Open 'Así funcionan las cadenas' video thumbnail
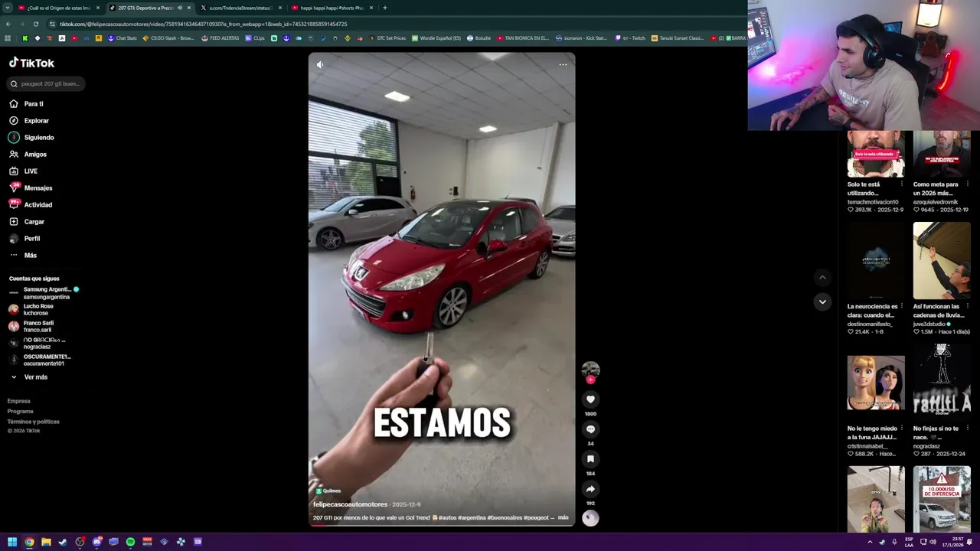The height and width of the screenshot is (551, 980). click(x=942, y=261)
